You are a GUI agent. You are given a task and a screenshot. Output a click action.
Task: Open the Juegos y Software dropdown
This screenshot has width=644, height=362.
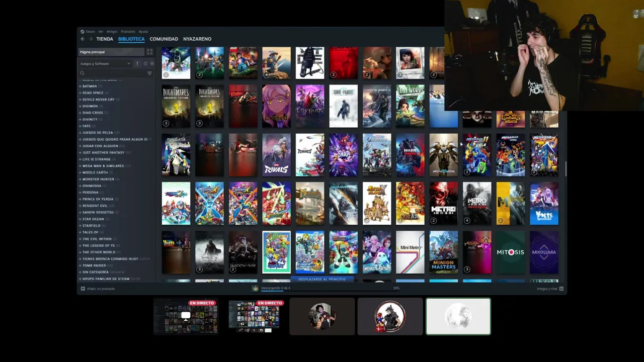coord(105,63)
